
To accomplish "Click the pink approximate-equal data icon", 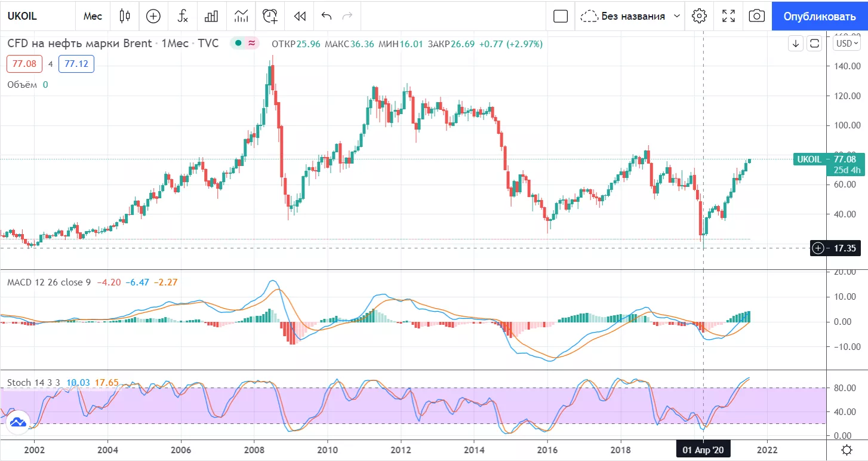I will tap(252, 43).
